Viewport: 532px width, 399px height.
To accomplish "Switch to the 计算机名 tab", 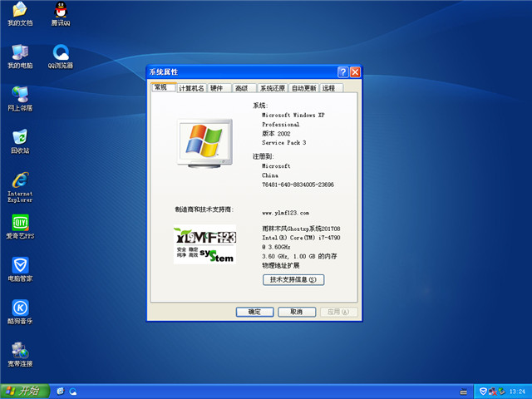I will (x=191, y=88).
